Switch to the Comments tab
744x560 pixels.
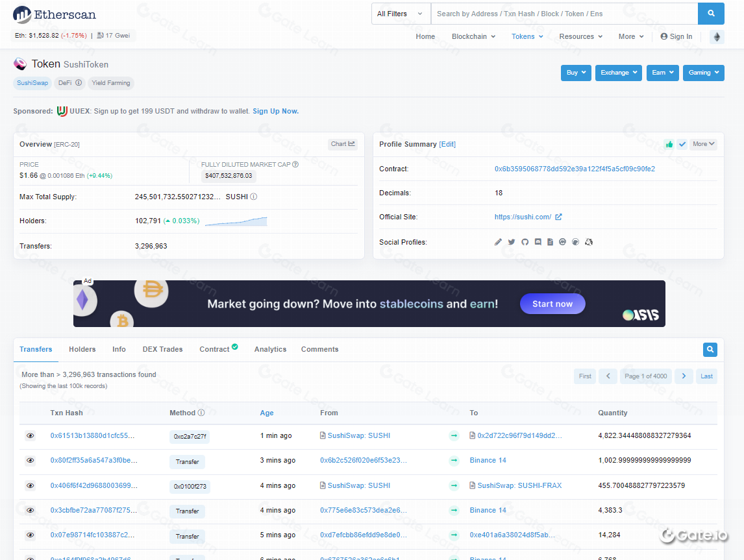pyautogui.click(x=320, y=350)
